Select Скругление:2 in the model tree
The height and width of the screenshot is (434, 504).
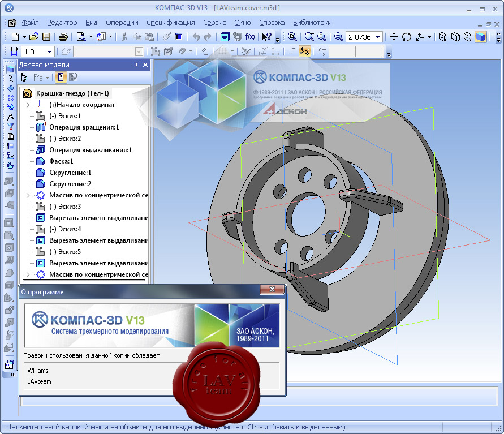pos(70,184)
